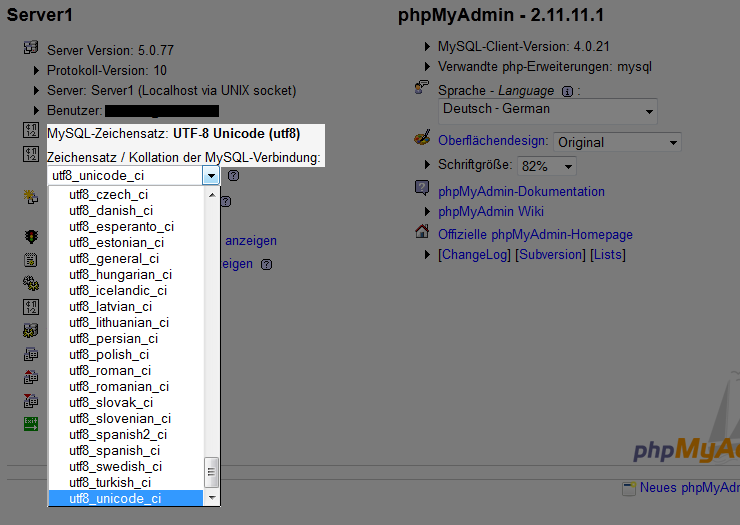This screenshot has height=525, width=740.
Task: Click the green Exit logout icon
Action: pos(31,424)
